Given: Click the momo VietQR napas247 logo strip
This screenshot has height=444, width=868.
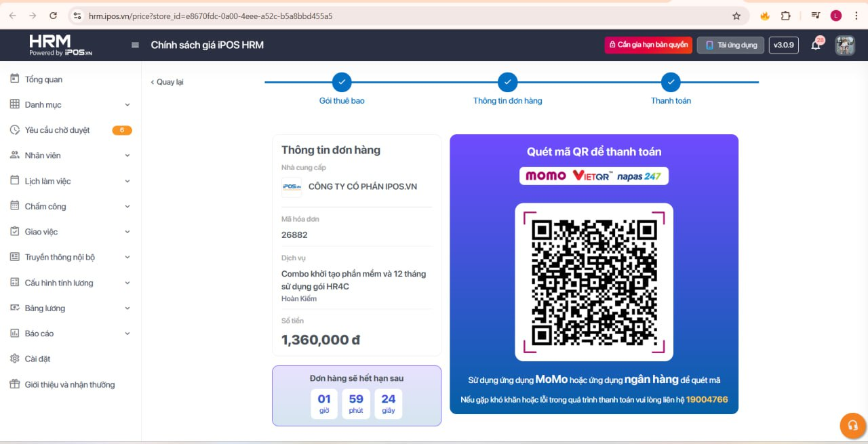Looking at the screenshot, I should pyautogui.click(x=594, y=176).
